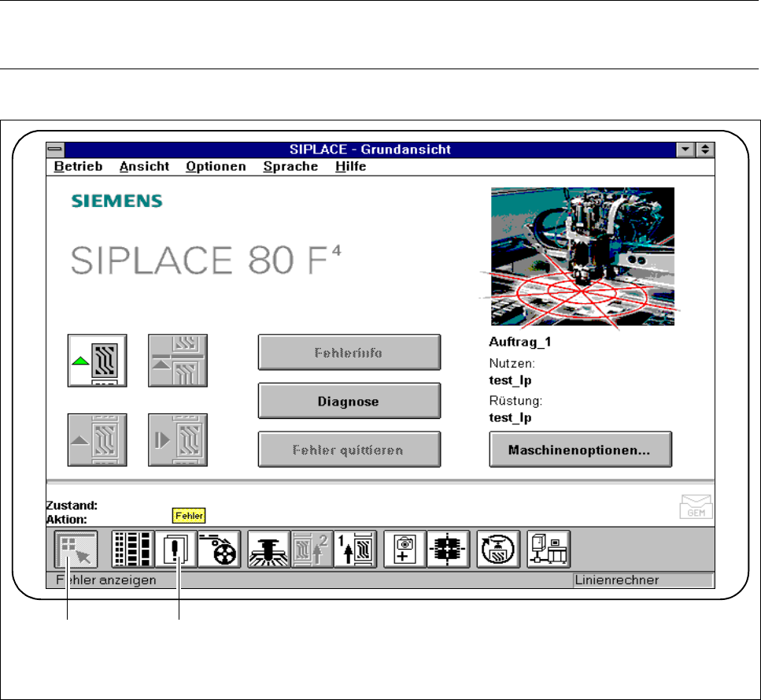Image resolution: width=761 pixels, height=700 pixels.
Task: Open Maschinenoptionen dialog button
Action: point(581,450)
